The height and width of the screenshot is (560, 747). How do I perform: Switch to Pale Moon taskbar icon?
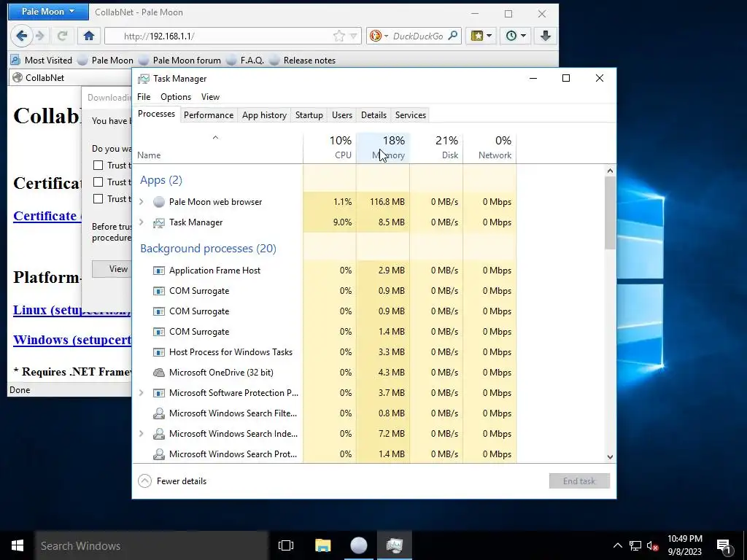(359, 545)
